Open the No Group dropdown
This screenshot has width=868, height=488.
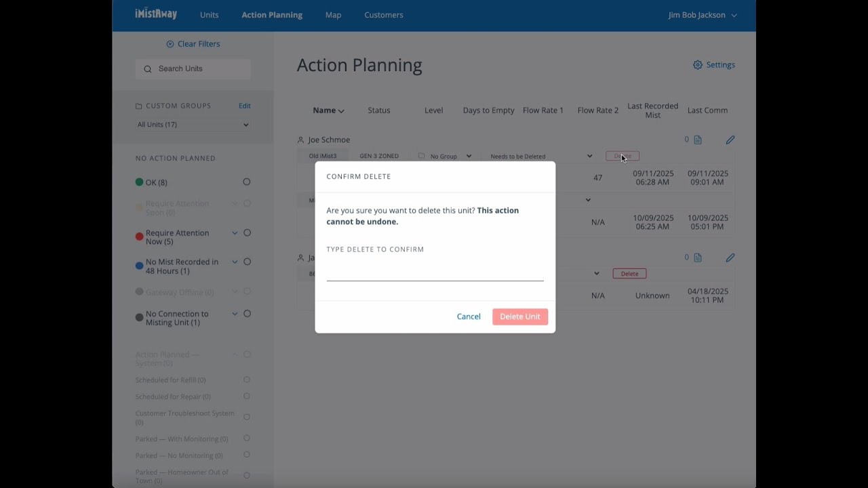tap(445, 156)
